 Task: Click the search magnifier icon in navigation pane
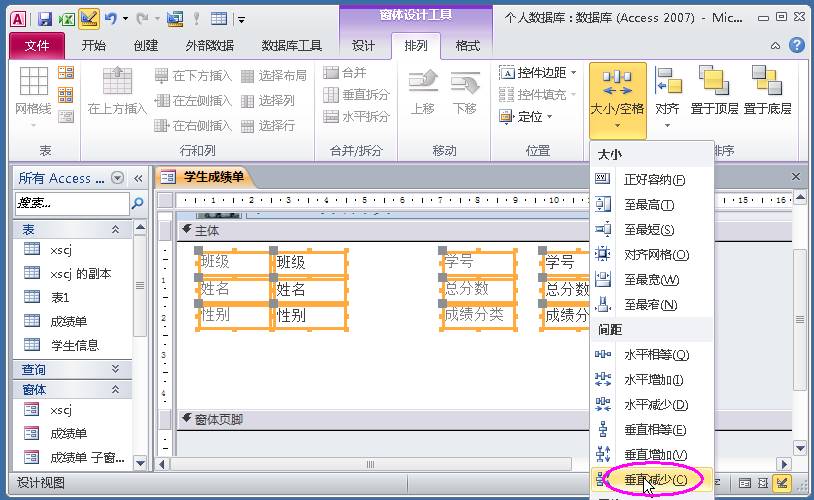(138, 203)
